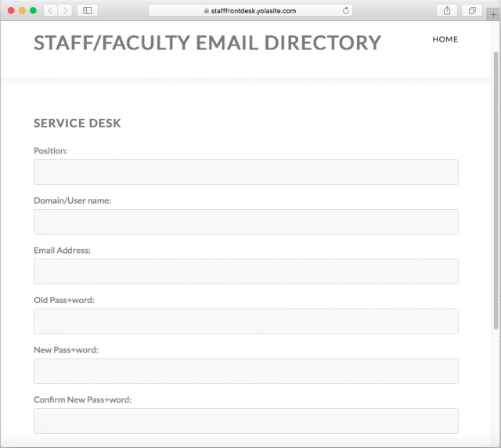The image size is (501, 448).
Task: Click the padlock icon in address bar
Action: [207, 10]
